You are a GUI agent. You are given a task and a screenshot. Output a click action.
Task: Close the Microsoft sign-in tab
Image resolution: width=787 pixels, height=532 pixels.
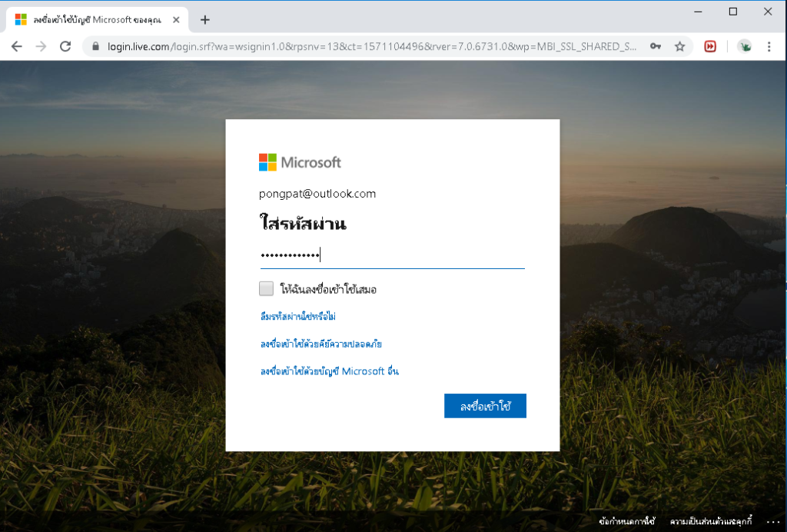(x=176, y=20)
